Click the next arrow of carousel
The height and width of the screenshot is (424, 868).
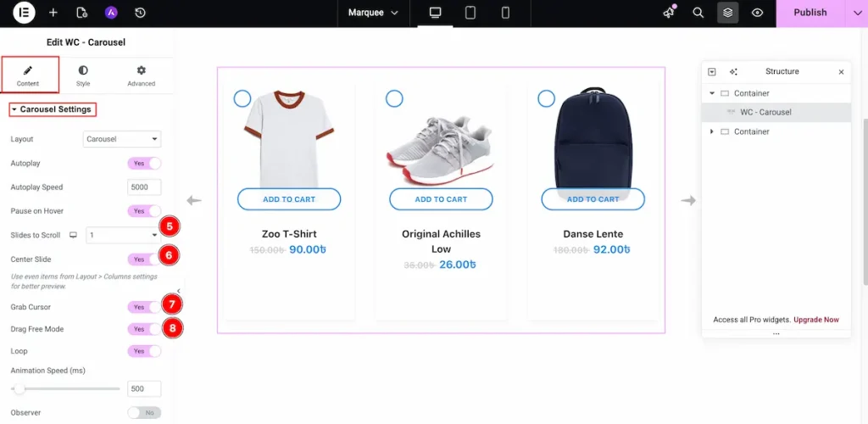click(688, 200)
